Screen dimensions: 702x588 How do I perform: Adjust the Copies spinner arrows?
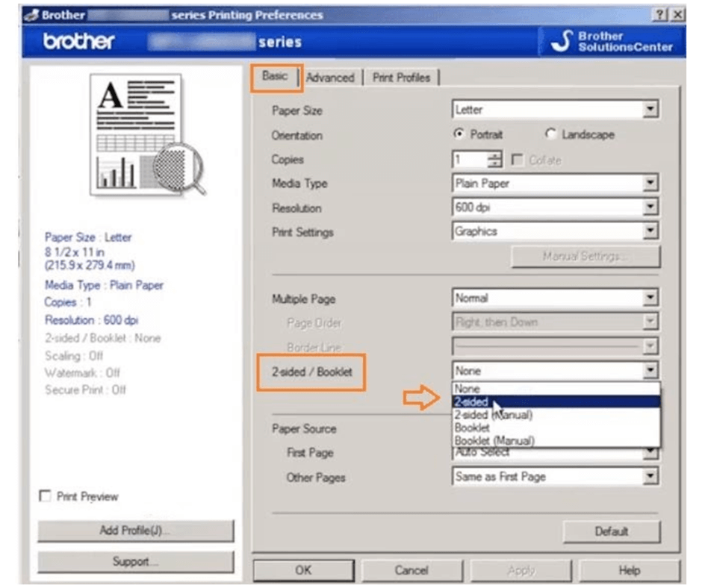tap(494, 160)
